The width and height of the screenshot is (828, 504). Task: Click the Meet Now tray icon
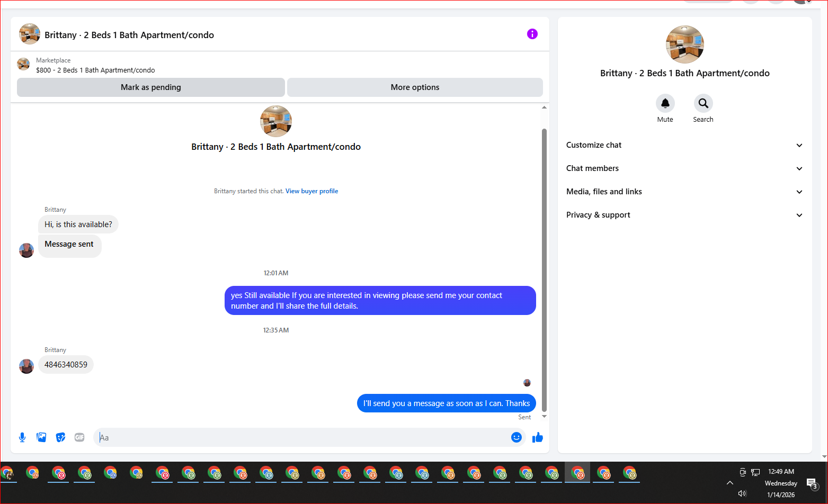(742, 472)
